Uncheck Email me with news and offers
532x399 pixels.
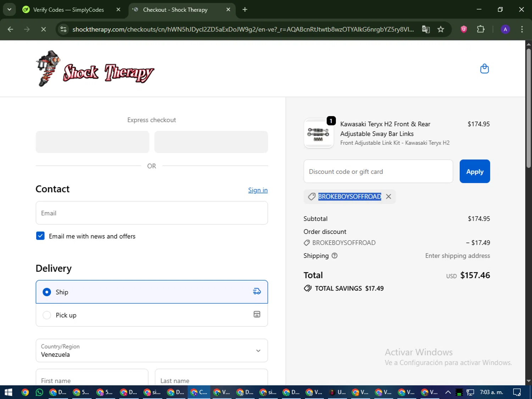tap(40, 236)
